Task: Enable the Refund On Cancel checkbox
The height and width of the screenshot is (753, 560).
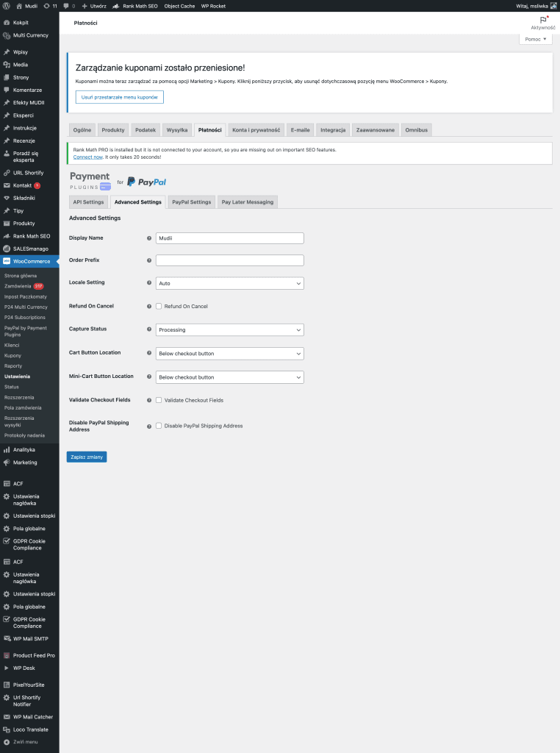Action: [x=159, y=307]
